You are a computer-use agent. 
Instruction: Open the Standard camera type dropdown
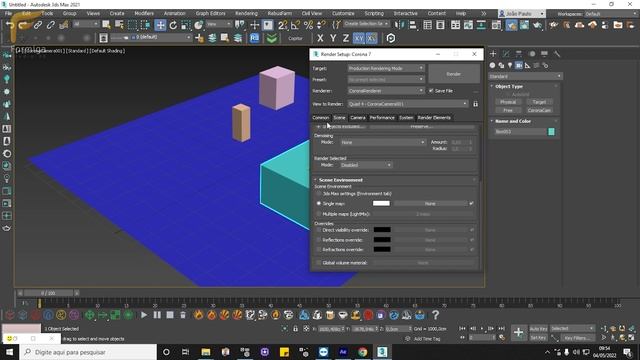point(525,76)
